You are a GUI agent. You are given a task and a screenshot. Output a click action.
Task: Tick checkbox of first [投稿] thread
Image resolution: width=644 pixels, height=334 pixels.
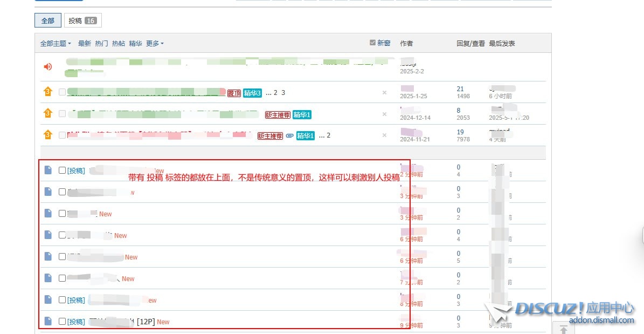pos(62,171)
